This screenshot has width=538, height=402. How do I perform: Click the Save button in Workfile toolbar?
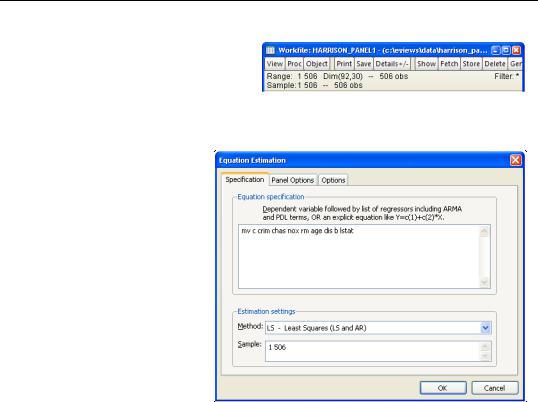tap(364, 64)
